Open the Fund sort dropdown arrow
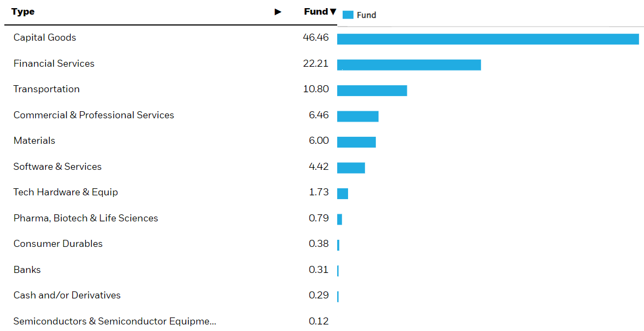Image resolution: width=644 pixels, height=331 pixels. tap(333, 11)
